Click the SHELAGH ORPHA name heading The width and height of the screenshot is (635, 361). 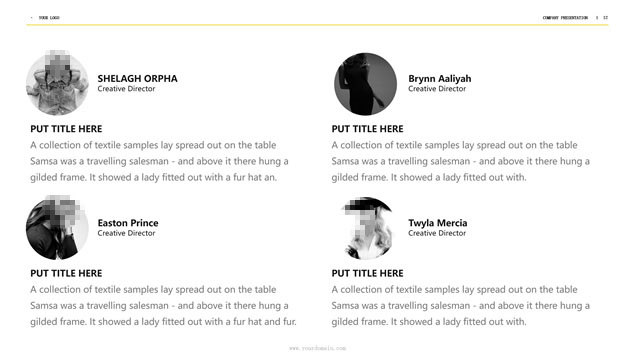point(137,79)
